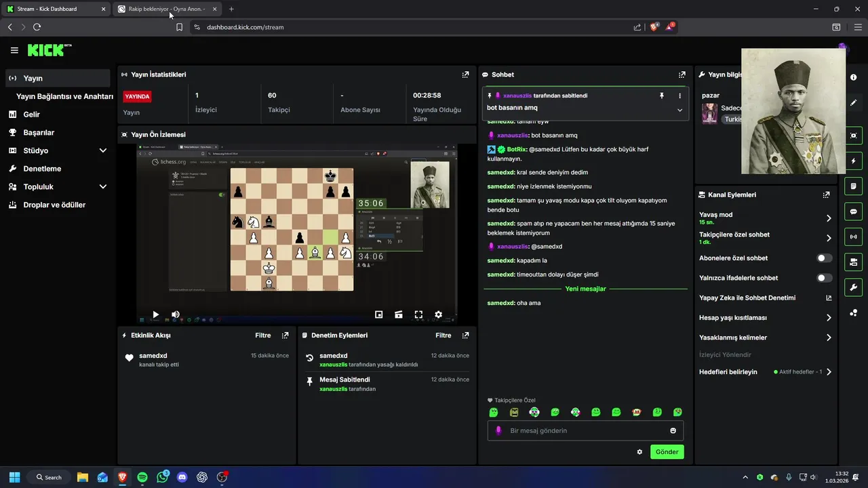Open WhatsApp from the Windows taskbar
This screenshot has height=488, width=868.
pos(162,477)
